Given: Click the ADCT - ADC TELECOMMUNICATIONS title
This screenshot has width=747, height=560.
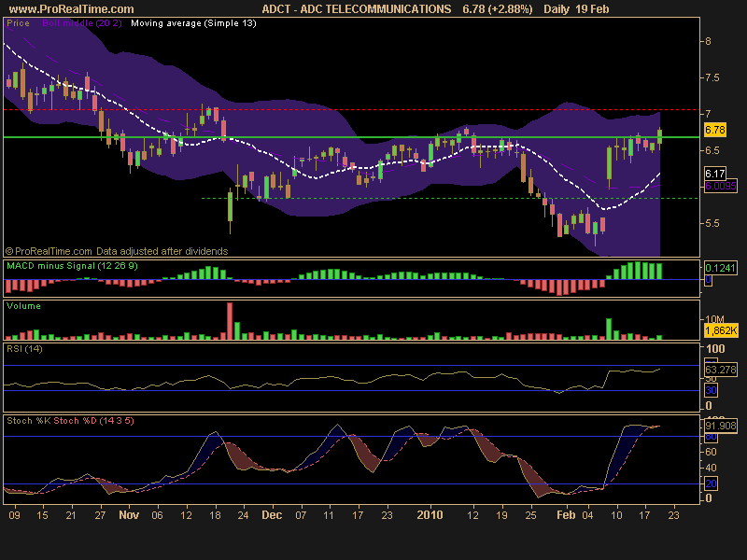Looking at the screenshot, I should (357, 8).
